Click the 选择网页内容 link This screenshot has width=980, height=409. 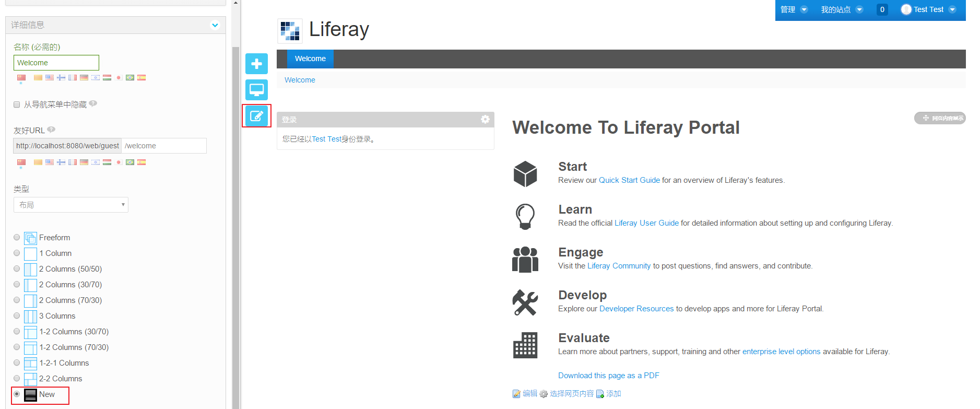566,393
